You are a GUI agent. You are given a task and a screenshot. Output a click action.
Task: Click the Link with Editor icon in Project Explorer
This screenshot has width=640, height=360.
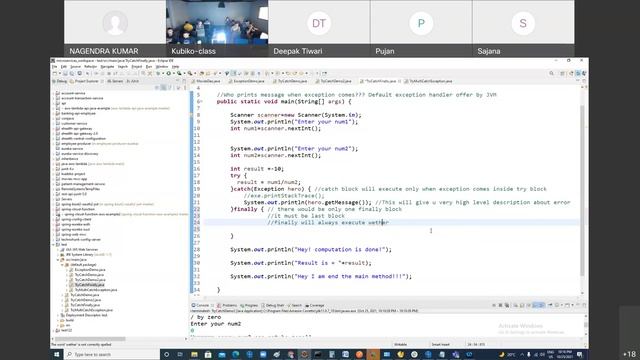[x=164, y=88]
